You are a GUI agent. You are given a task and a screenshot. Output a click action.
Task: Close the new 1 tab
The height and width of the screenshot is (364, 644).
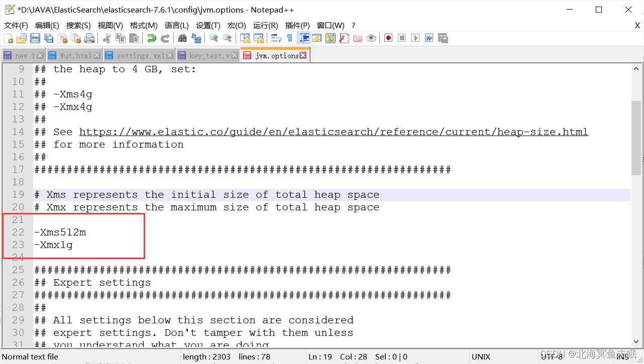coord(40,55)
